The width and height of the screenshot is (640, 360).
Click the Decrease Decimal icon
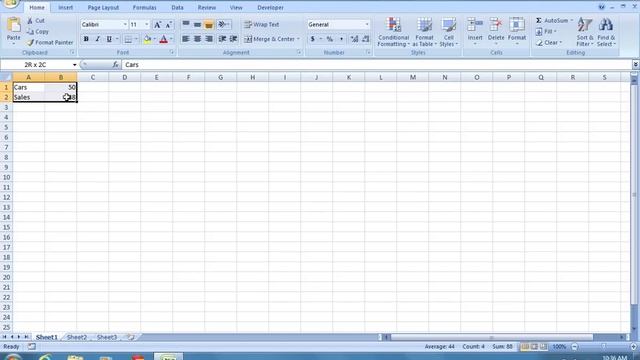click(365, 39)
